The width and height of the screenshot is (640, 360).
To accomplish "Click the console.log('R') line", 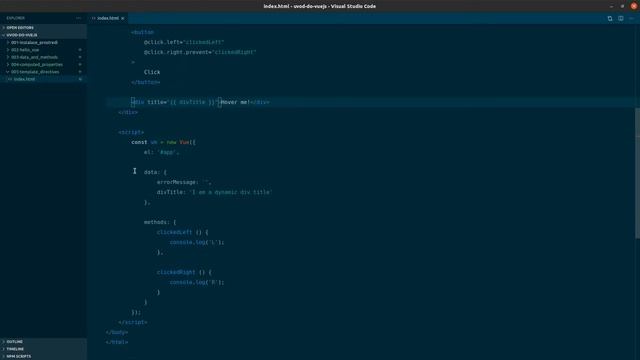I will click(x=197, y=282).
